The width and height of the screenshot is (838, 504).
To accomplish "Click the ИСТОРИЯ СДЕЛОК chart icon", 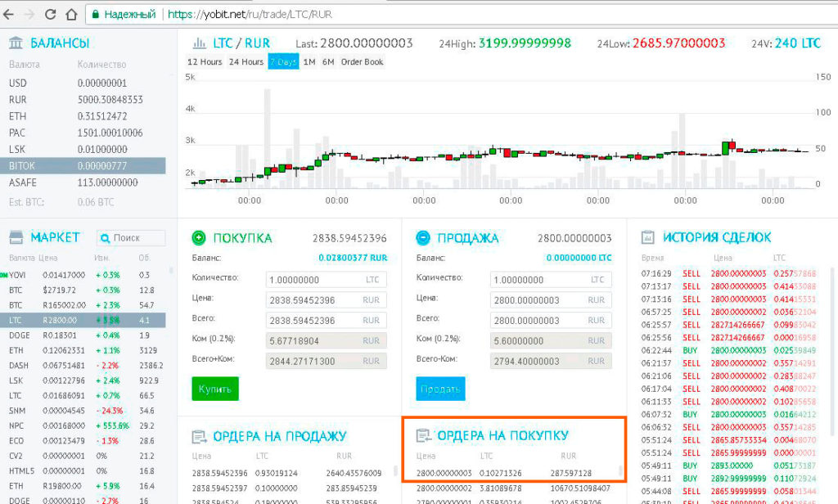I will (648, 237).
